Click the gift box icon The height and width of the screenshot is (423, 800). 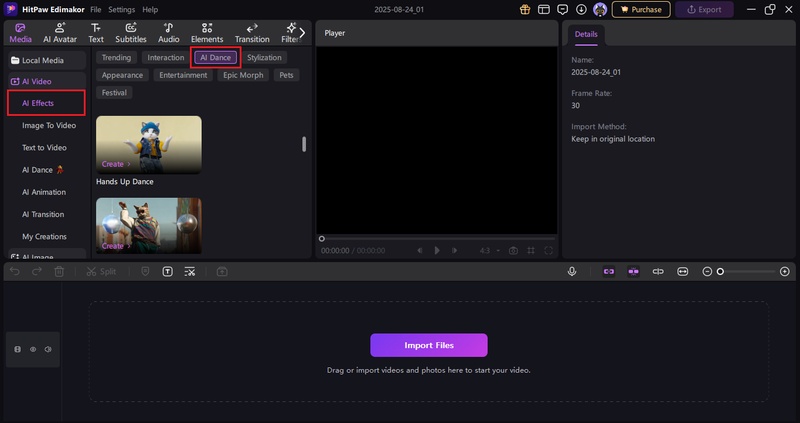[524, 9]
